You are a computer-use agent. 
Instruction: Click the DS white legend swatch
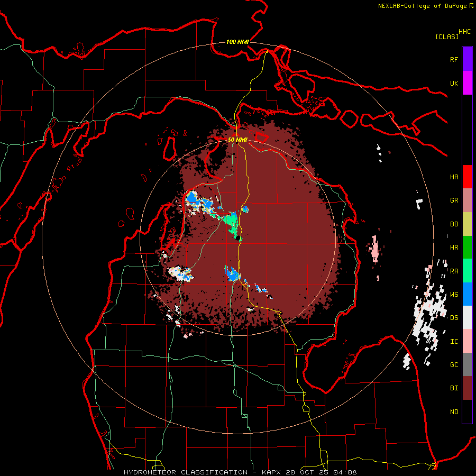(467, 317)
